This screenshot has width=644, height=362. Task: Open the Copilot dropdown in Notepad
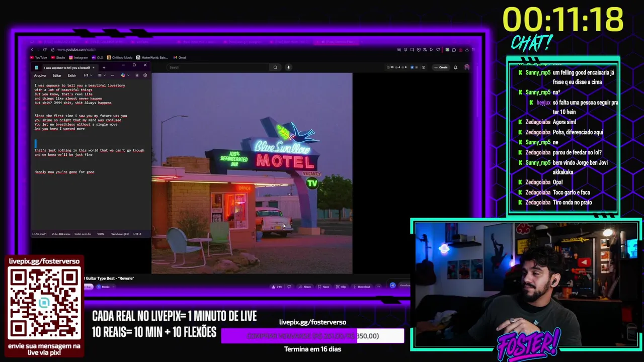(124, 75)
